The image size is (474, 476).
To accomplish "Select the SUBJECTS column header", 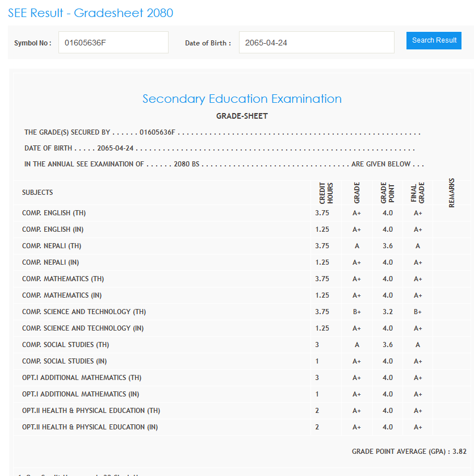I will point(37,193).
